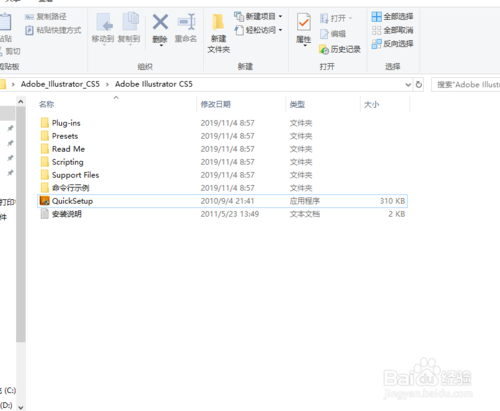Click the New folder (新建文件夹) icon
Screen dimensions: 500x411
pos(218,22)
